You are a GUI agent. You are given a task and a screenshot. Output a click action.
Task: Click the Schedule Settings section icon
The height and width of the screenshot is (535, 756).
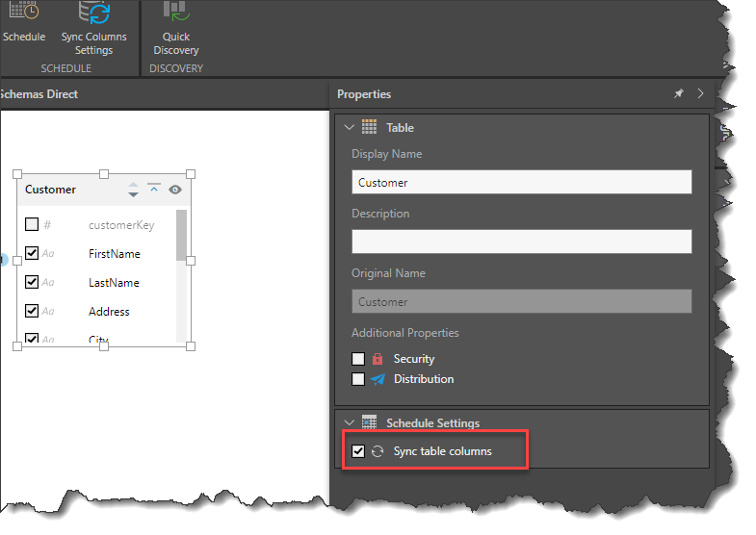(x=369, y=422)
